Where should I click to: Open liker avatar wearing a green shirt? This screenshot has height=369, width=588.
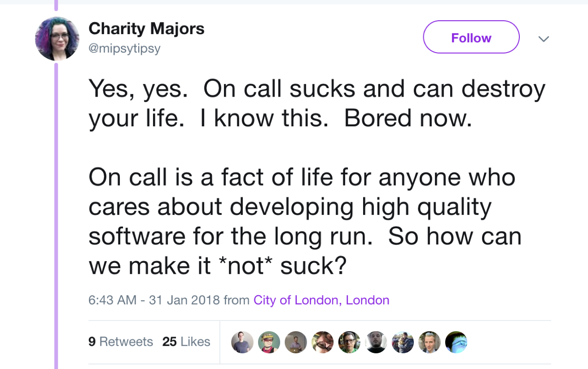click(x=349, y=342)
